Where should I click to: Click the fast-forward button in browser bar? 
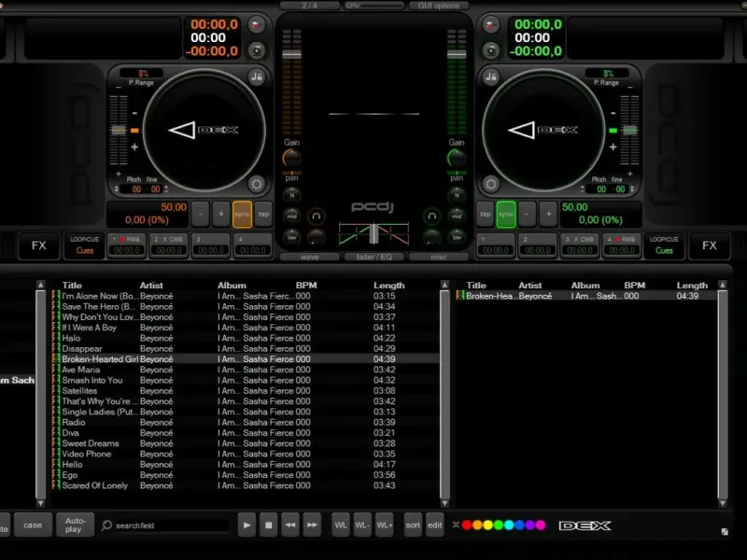pos(312,525)
